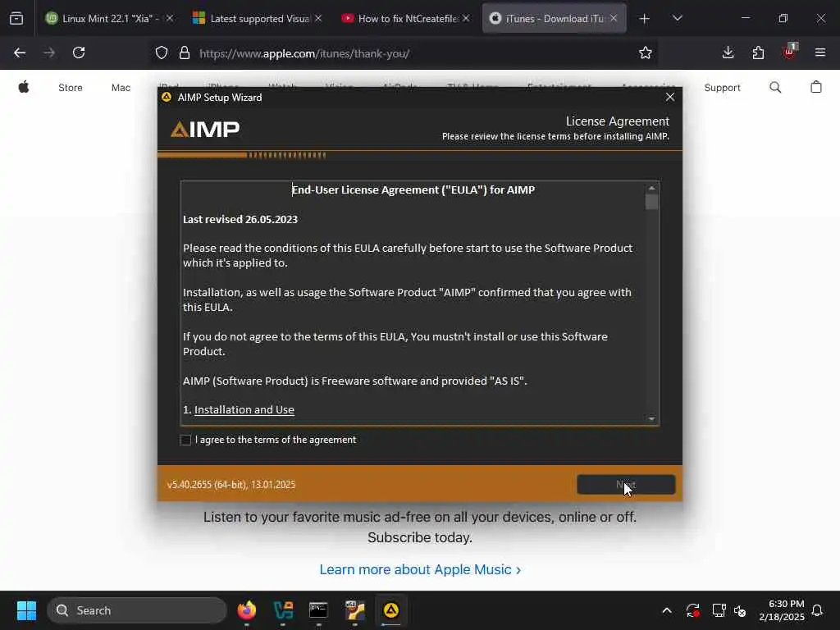Click the EULA scrollbar down arrow
840x630 pixels.
651,419
